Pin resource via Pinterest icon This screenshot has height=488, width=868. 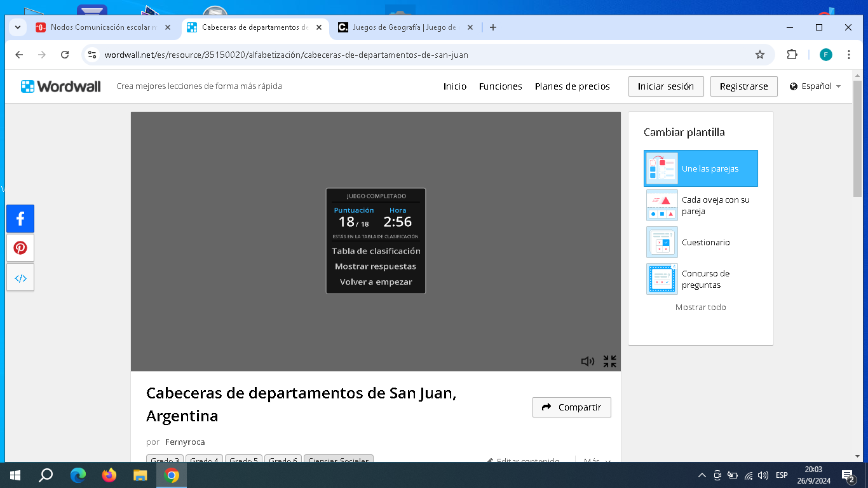coord(20,248)
